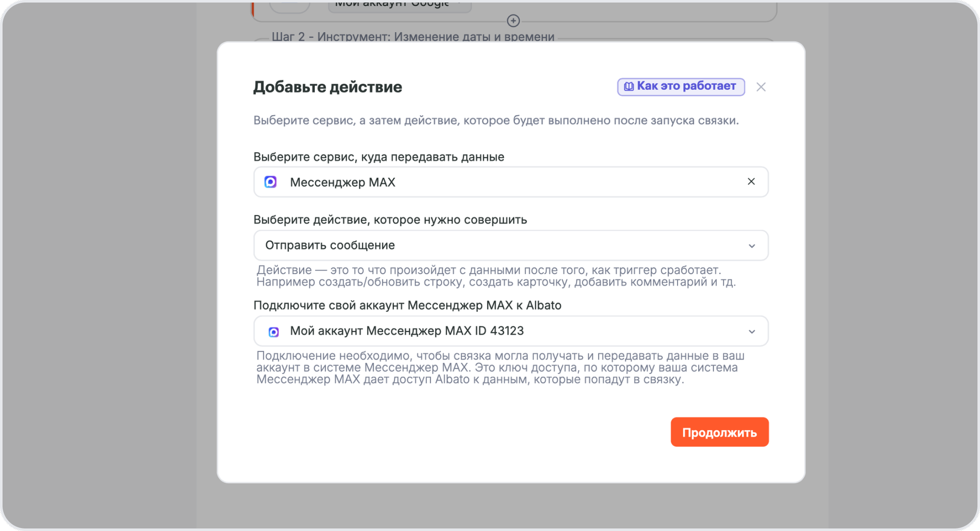The height and width of the screenshot is (531, 980).
Task: Click the book icon in Как это работает badge
Action: point(628,86)
